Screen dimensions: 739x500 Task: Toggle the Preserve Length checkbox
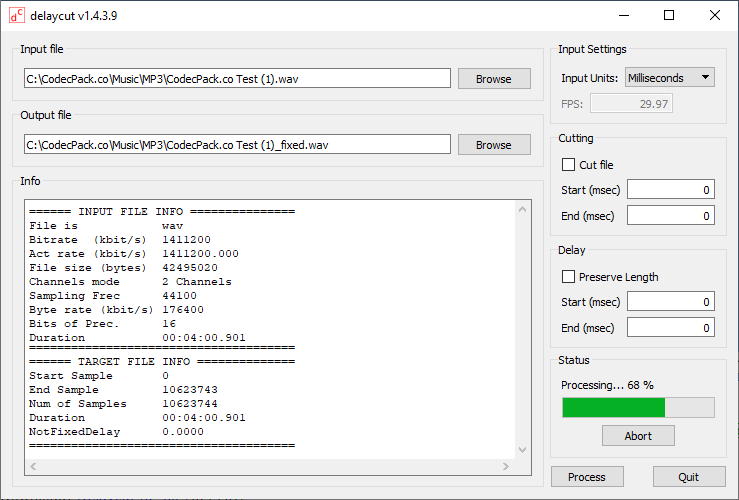click(x=568, y=277)
